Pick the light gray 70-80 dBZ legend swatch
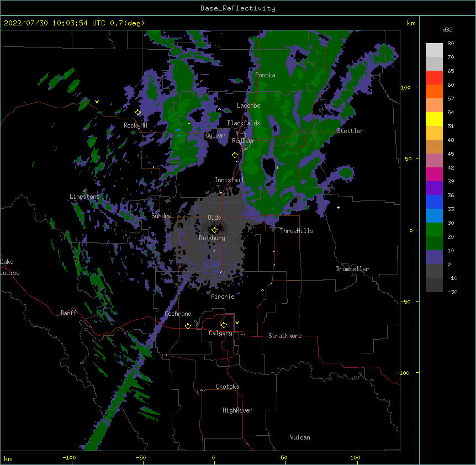The width and height of the screenshot is (476, 465). tap(434, 50)
